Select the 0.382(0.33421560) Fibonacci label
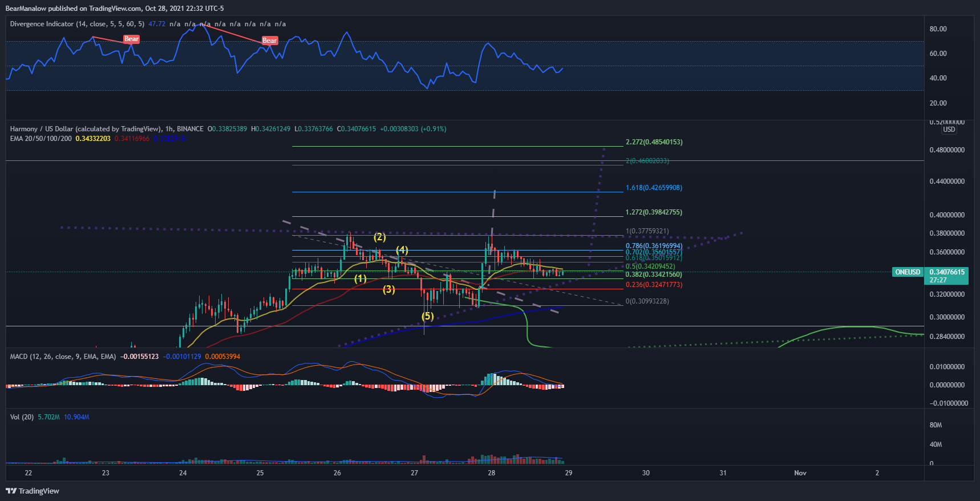This screenshot has width=980, height=501. pyautogui.click(x=654, y=274)
